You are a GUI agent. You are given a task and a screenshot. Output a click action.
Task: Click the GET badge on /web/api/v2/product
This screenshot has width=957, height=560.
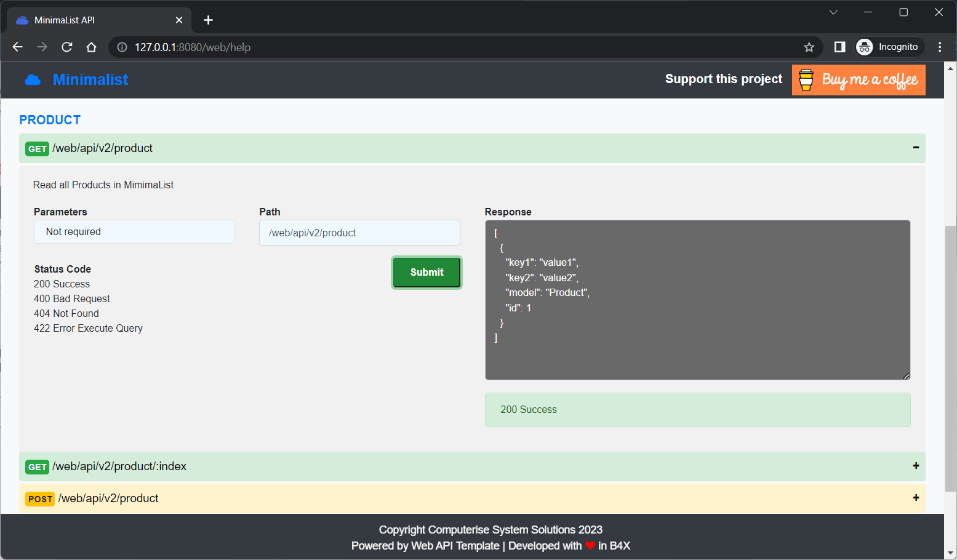click(x=37, y=149)
